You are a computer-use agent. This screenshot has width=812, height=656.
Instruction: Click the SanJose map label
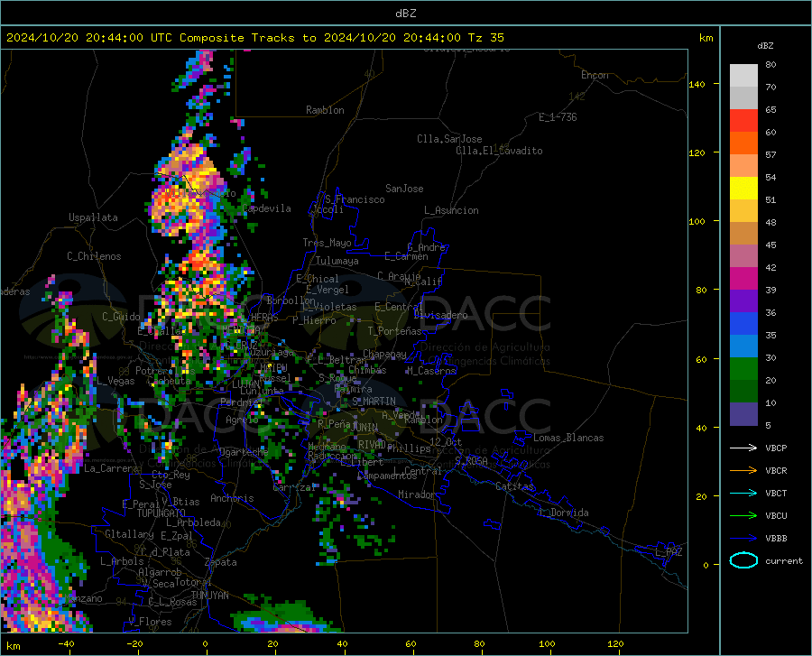click(x=404, y=189)
